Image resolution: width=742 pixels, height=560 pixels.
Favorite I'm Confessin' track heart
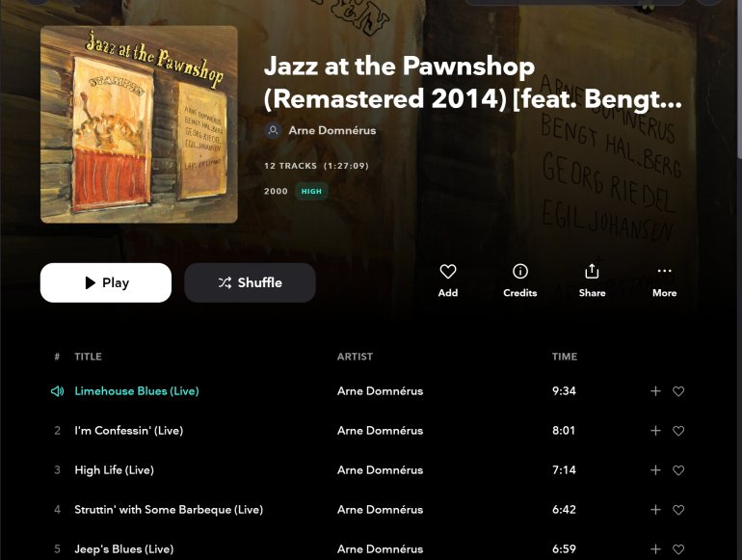[678, 431]
